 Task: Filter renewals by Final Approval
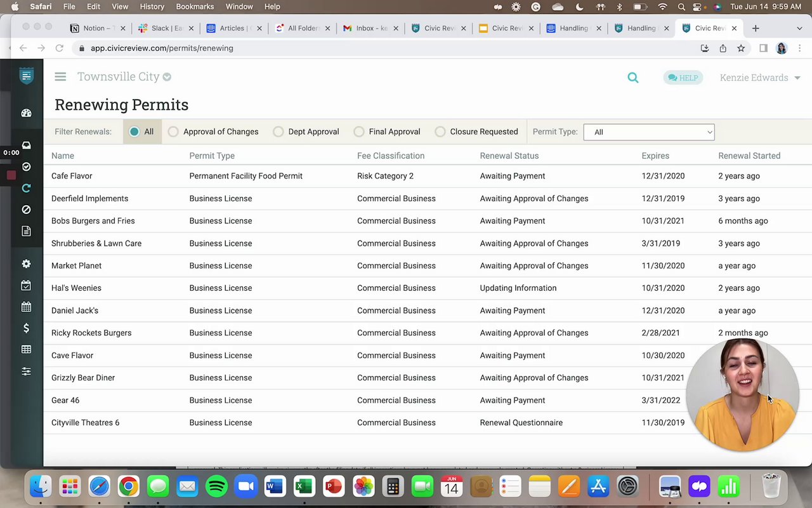(387, 131)
